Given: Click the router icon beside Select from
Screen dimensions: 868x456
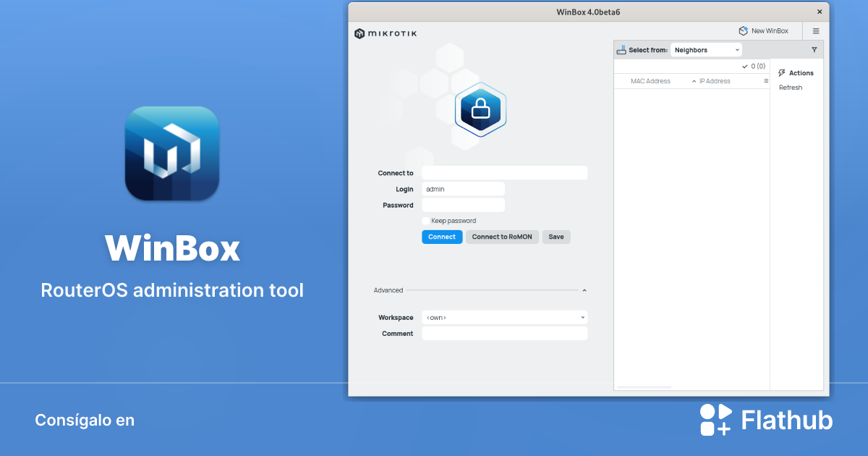Looking at the screenshot, I should (x=621, y=49).
